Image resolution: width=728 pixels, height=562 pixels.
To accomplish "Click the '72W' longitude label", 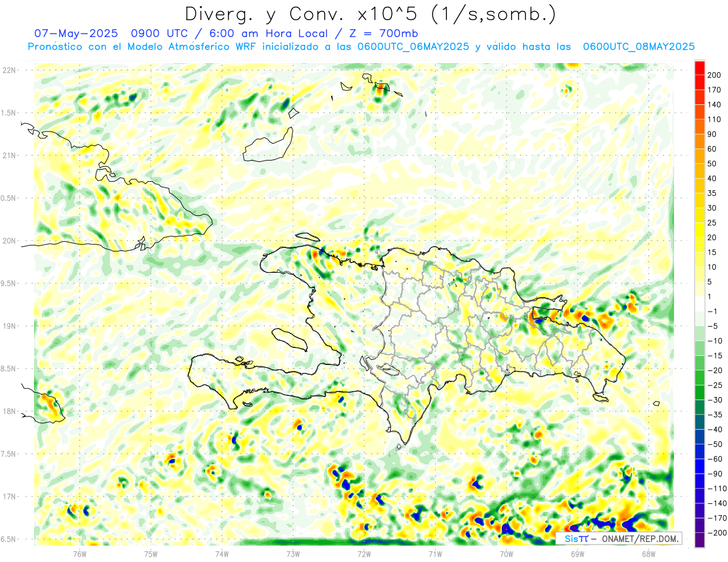I will coord(364,554).
